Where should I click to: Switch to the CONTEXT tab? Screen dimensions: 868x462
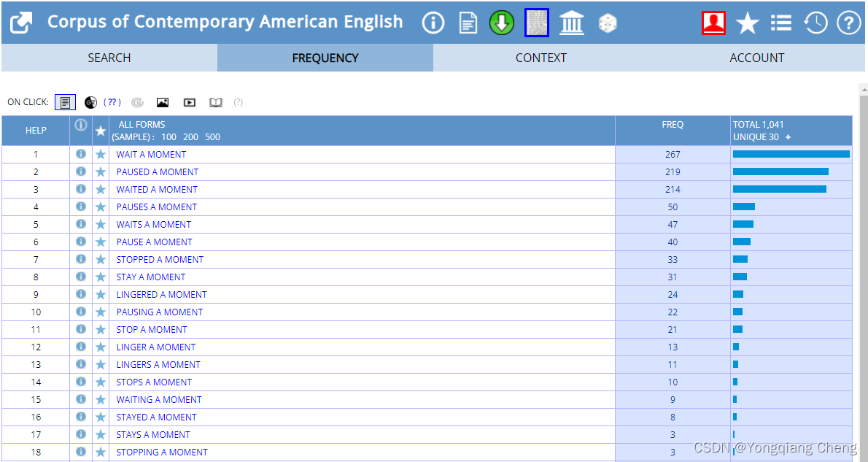540,58
